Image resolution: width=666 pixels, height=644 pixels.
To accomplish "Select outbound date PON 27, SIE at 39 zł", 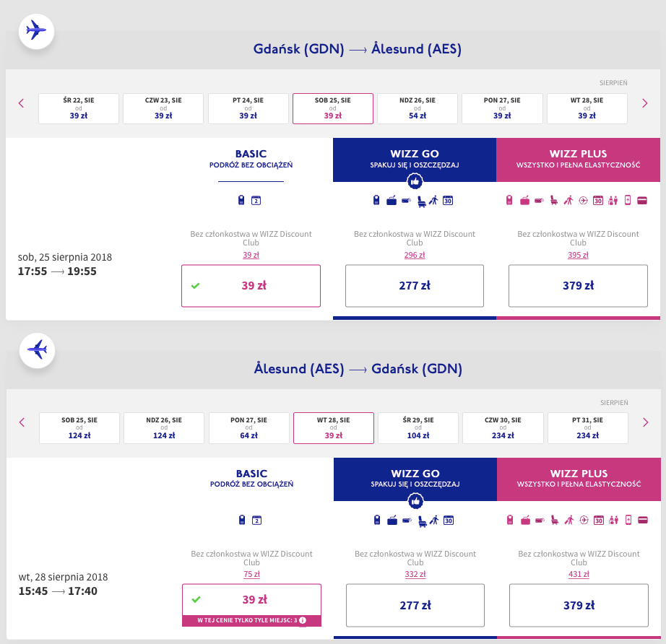I will pos(502,109).
